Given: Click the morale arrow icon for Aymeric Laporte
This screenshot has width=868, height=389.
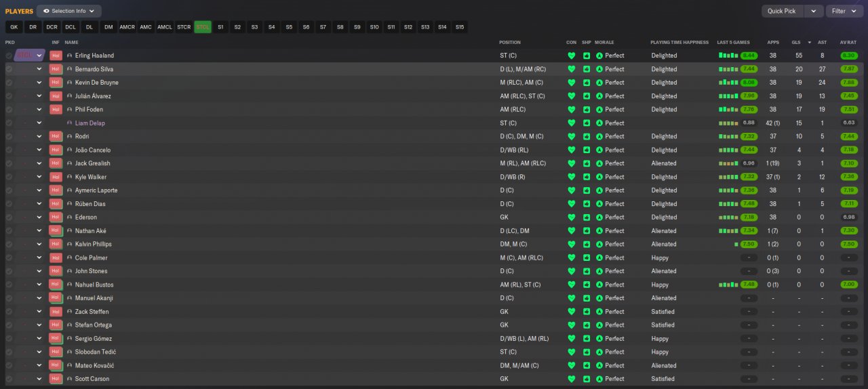Looking at the screenshot, I should click(599, 190).
